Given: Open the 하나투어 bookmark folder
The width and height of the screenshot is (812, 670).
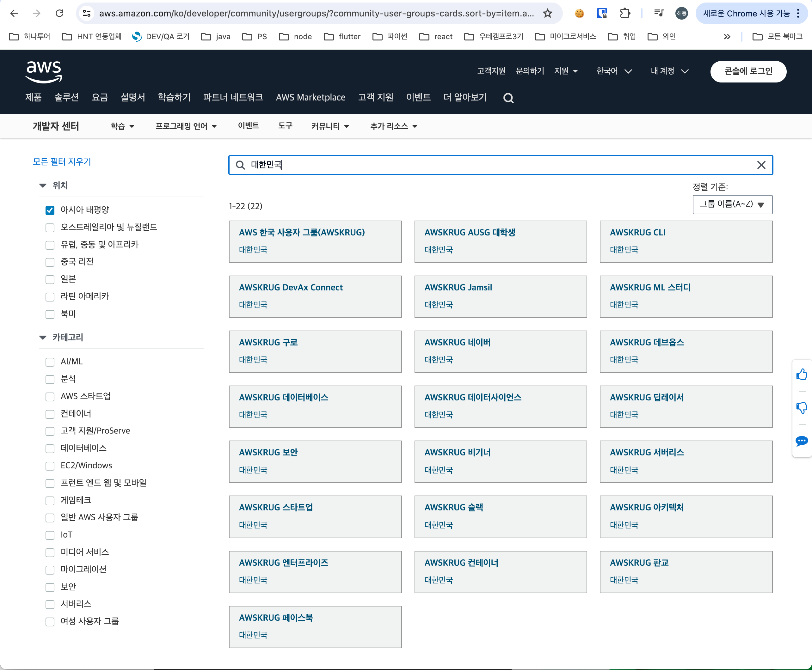Looking at the screenshot, I should [x=30, y=37].
